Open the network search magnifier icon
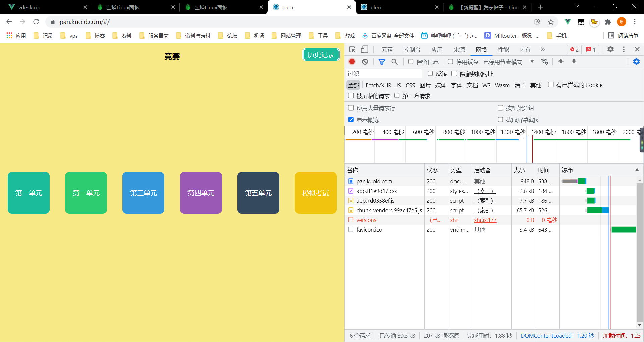Screen dimensions: 644x342 (x=395, y=62)
